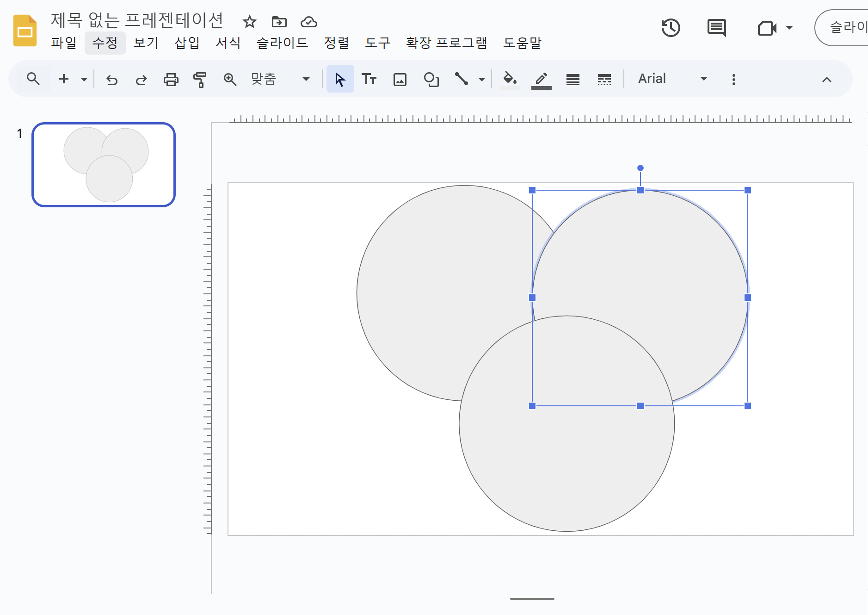Undo the last action

[112, 80]
